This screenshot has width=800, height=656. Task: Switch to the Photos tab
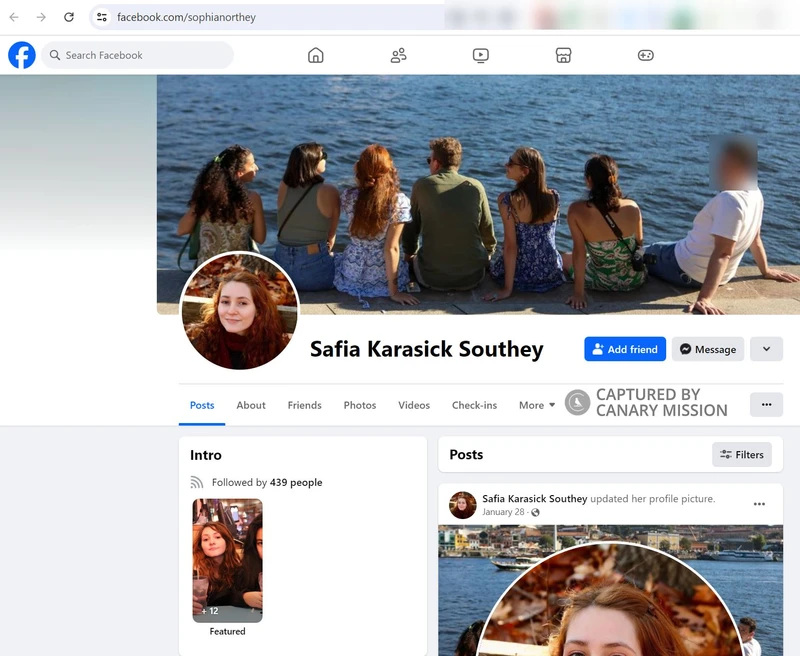tap(359, 405)
